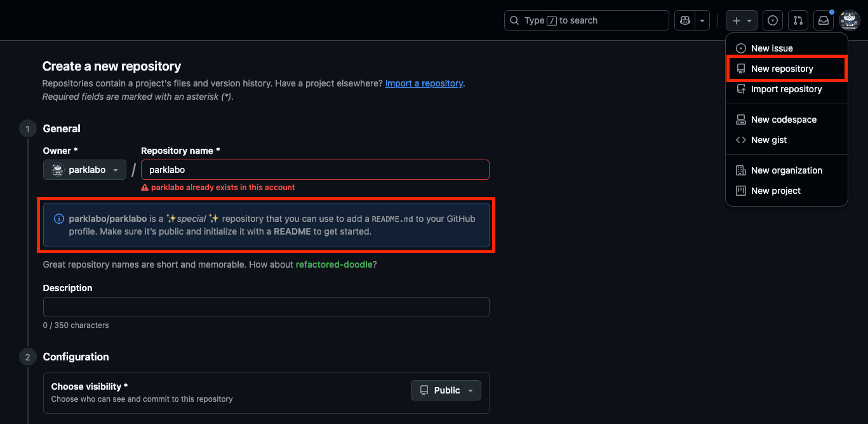Screen dimensions: 868x424
Task: Click the warning icon beside name error
Action: (145, 188)
